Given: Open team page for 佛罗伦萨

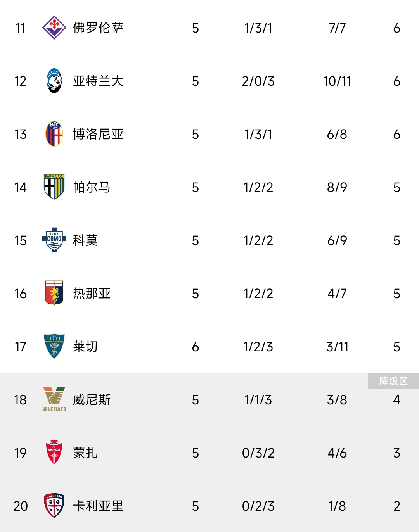Looking at the screenshot, I should click(x=98, y=28).
